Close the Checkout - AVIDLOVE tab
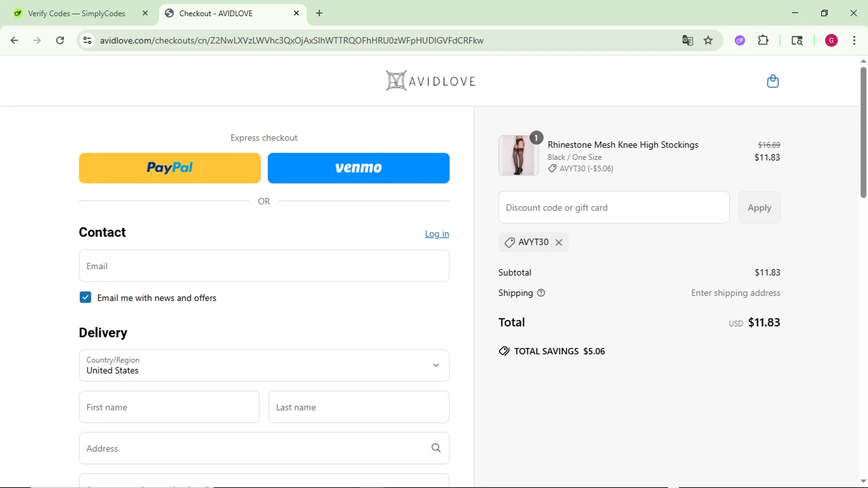868x488 pixels. point(296,13)
